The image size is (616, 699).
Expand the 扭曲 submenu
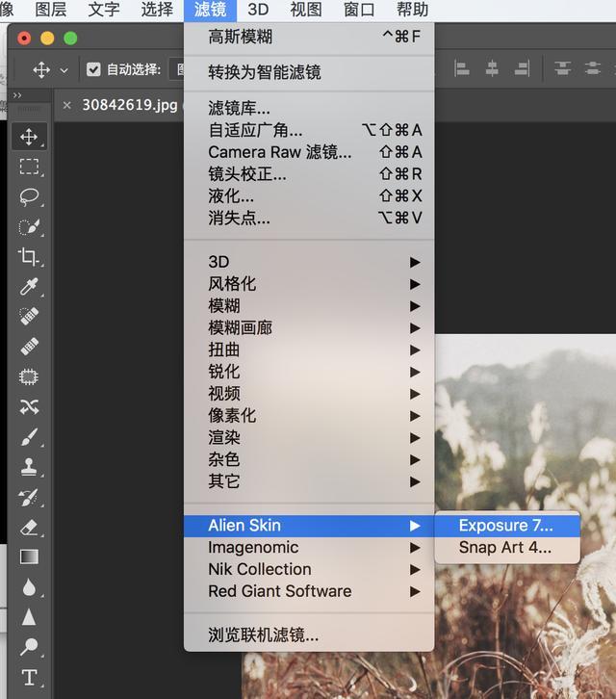tap(309, 349)
